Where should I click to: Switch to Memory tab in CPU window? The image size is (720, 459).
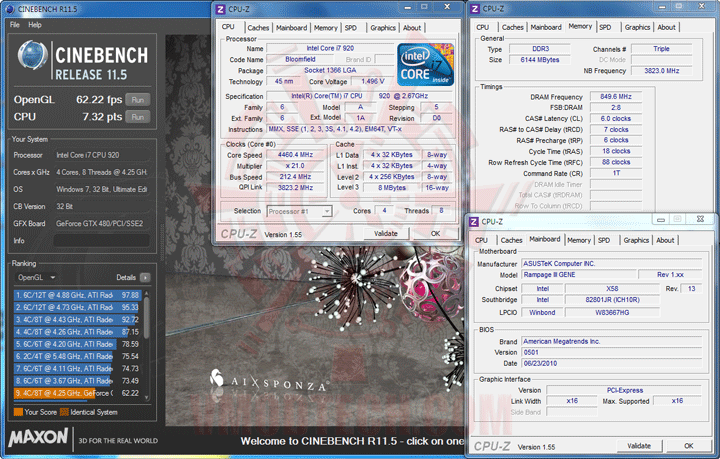tap(326, 28)
